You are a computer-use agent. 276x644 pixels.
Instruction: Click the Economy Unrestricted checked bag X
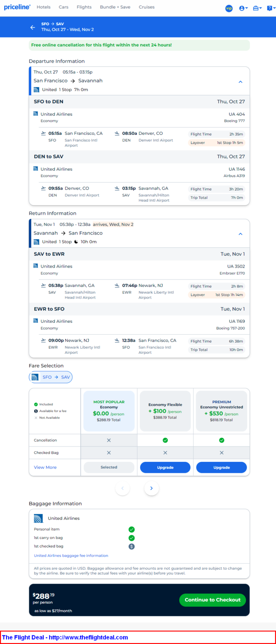point(222,453)
